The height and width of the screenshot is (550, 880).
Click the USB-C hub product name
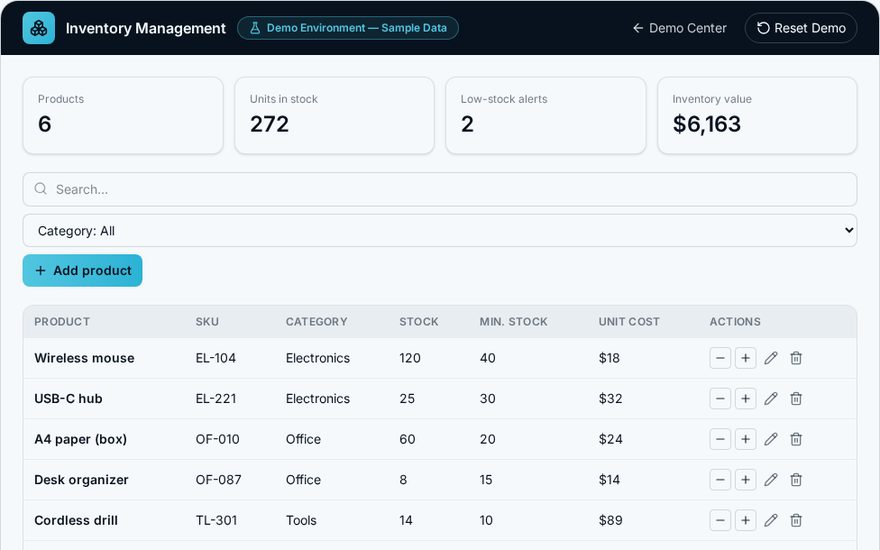pos(68,398)
